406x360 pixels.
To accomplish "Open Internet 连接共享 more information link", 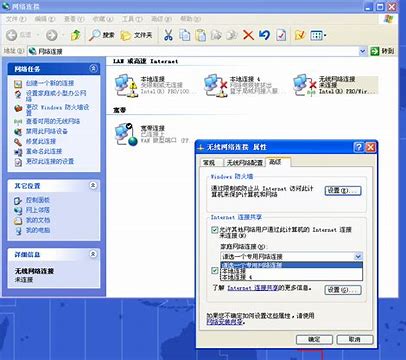I will pos(253,288).
